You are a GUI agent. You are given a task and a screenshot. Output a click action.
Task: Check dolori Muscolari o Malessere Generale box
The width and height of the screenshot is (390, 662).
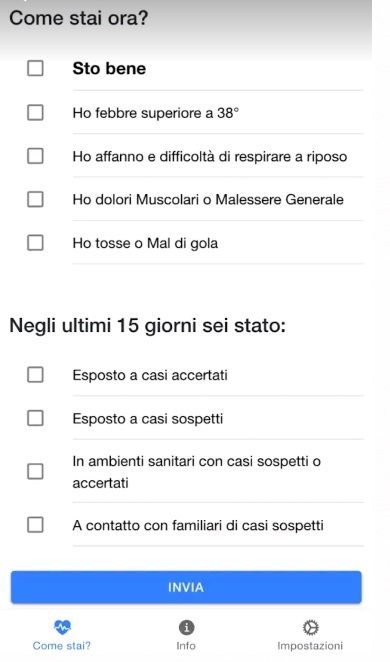pos(35,199)
